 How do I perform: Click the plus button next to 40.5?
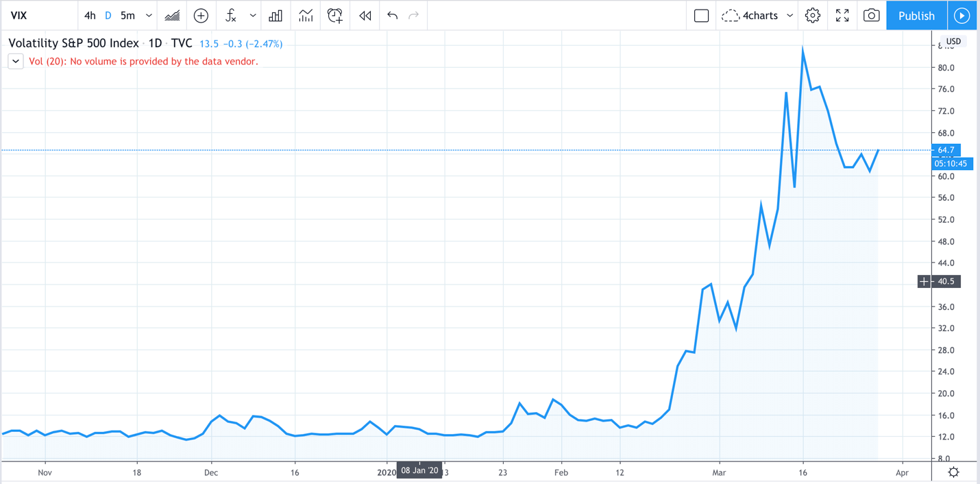pyautogui.click(x=924, y=282)
